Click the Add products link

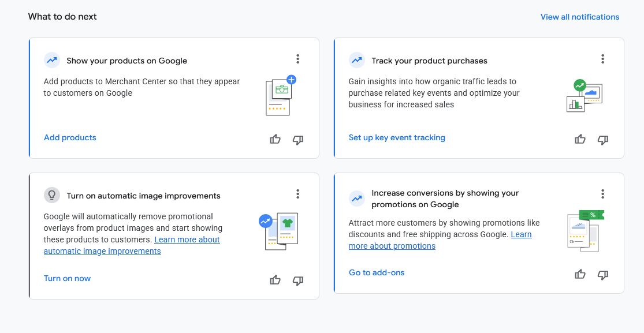[x=70, y=137]
